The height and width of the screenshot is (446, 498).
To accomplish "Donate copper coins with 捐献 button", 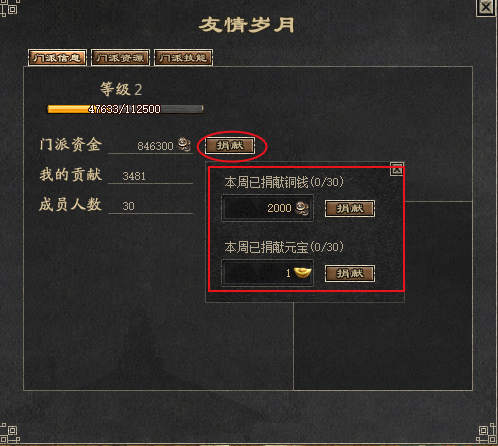I will (350, 209).
